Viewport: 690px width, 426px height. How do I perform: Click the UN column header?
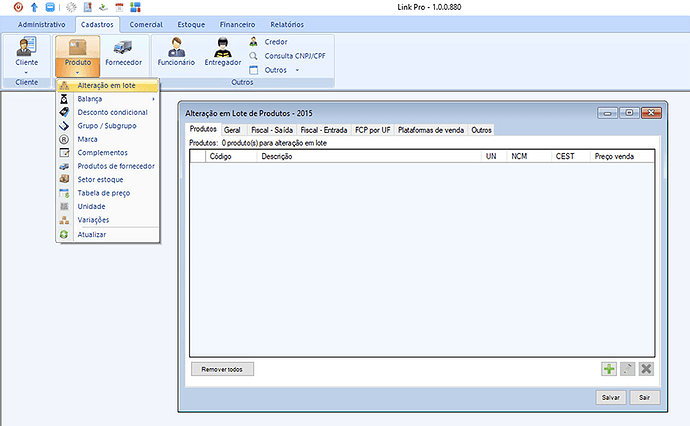(x=494, y=156)
